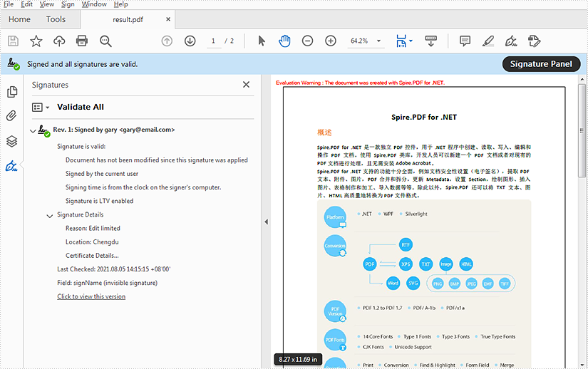588x369 pixels.
Task: Select 'Signing time is from the clock' row
Action: pyautogui.click(x=143, y=187)
